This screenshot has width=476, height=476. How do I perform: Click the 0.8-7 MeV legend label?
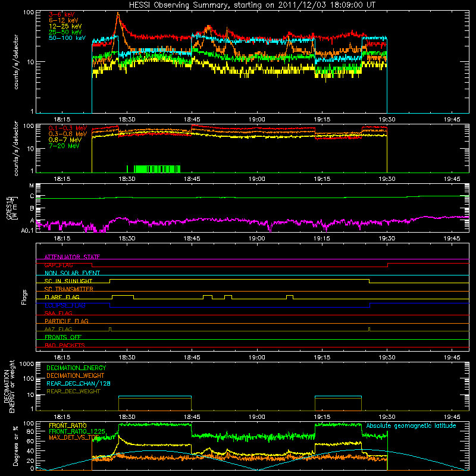click(65, 140)
